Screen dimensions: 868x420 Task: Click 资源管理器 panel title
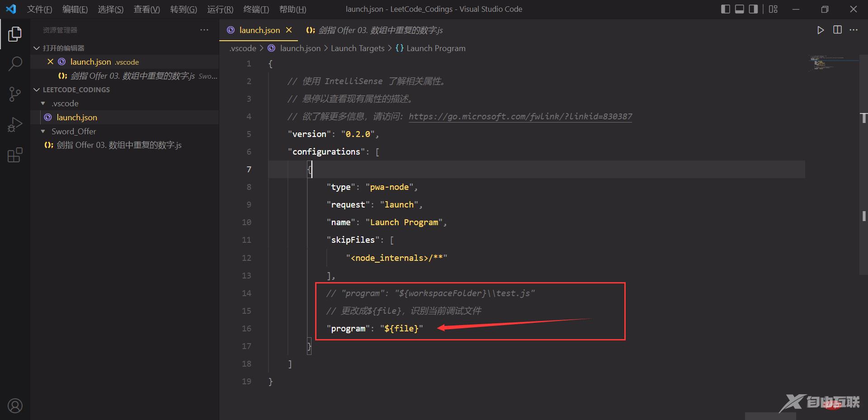(x=60, y=30)
